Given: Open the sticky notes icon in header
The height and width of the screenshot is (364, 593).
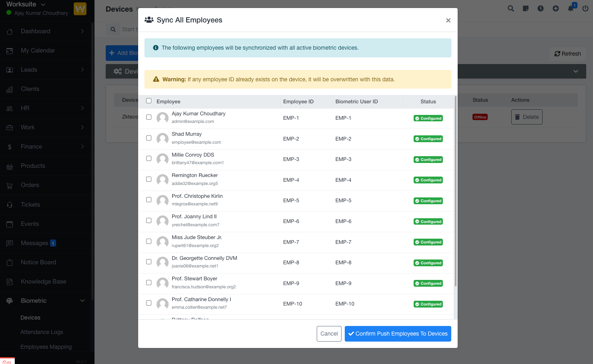Looking at the screenshot, I should 526,8.
